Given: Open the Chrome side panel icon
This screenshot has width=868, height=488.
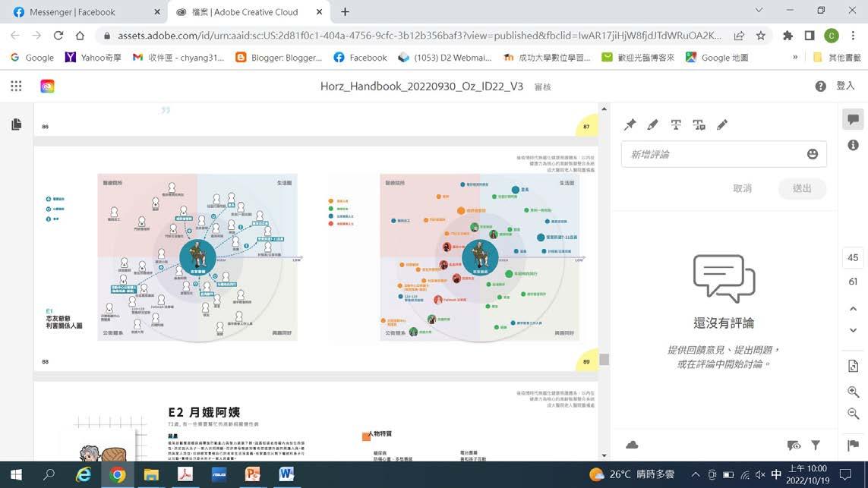Looking at the screenshot, I should tap(810, 36).
